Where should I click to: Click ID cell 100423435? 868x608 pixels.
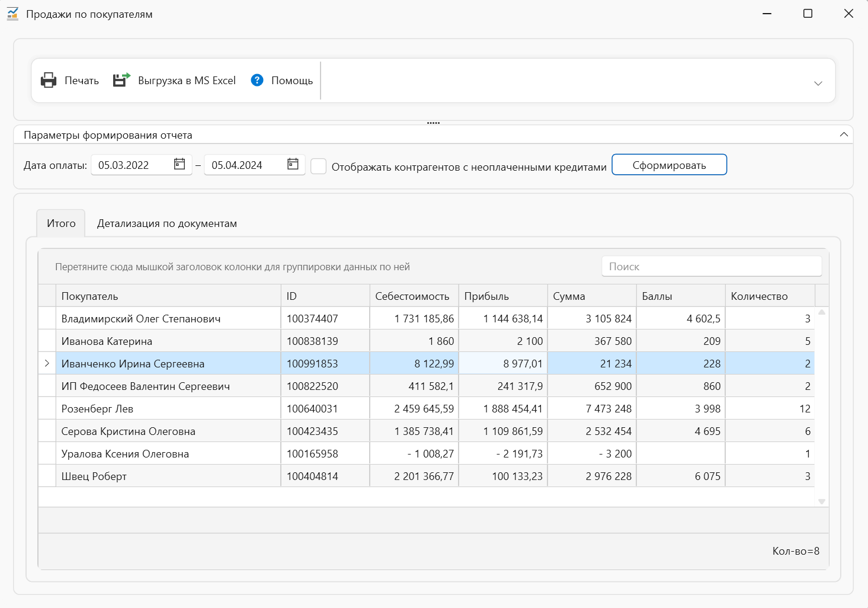pos(325,431)
